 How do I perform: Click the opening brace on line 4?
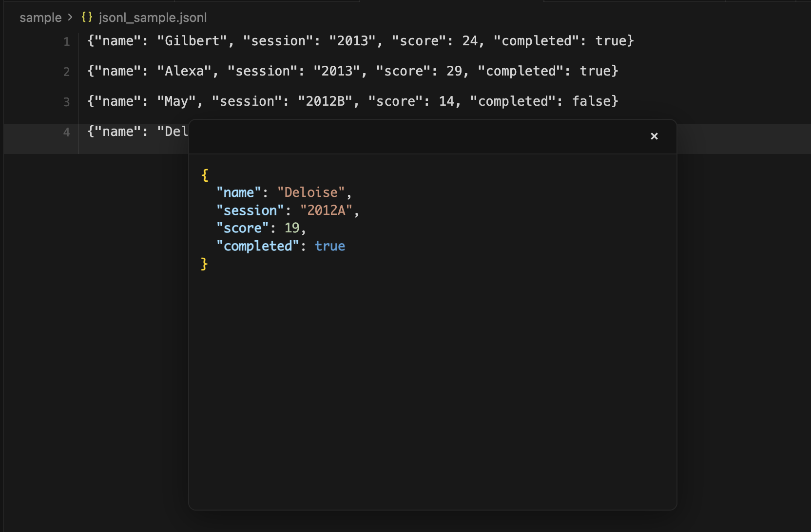91,131
